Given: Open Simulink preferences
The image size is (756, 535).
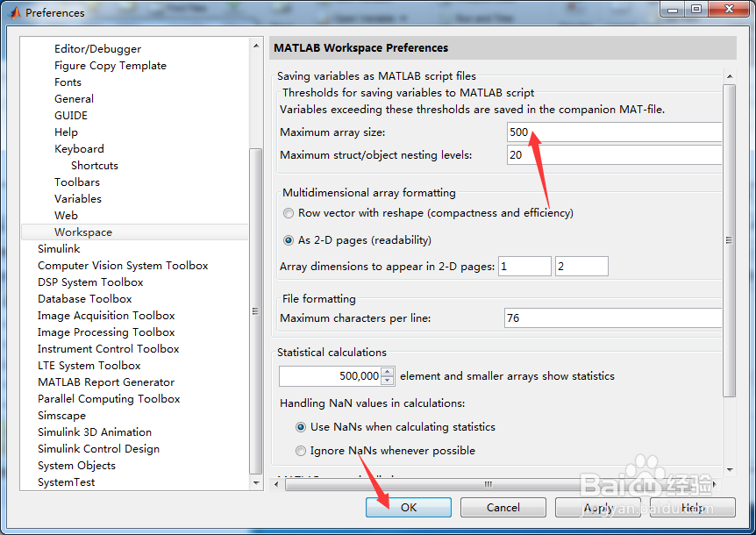Looking at the screenshot, I should [x=59, y=249].
